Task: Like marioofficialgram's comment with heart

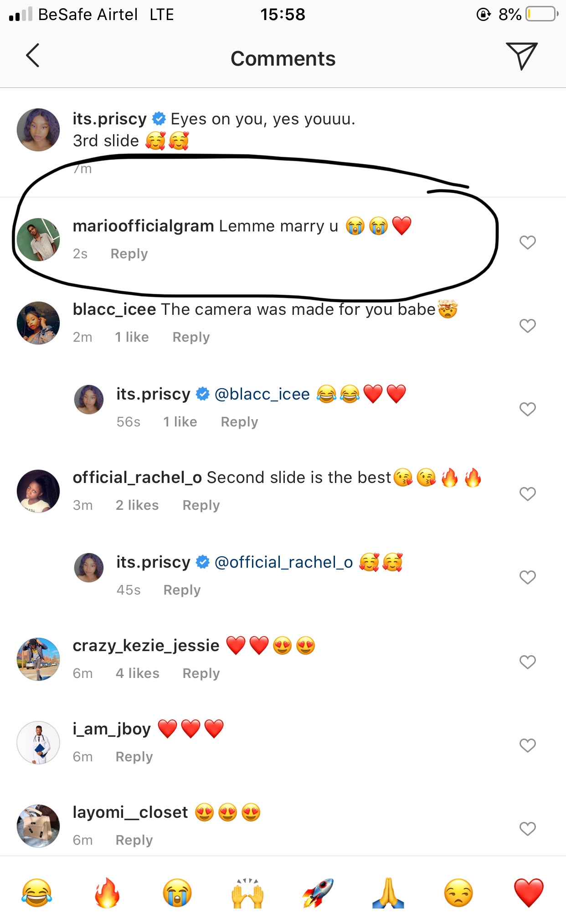Action: point(527,242)
